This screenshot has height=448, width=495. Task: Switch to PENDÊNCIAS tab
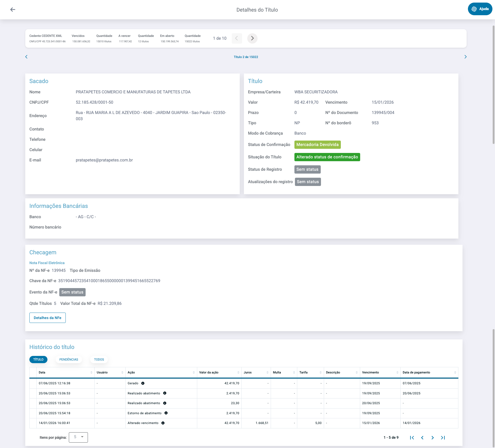[69, 360]
